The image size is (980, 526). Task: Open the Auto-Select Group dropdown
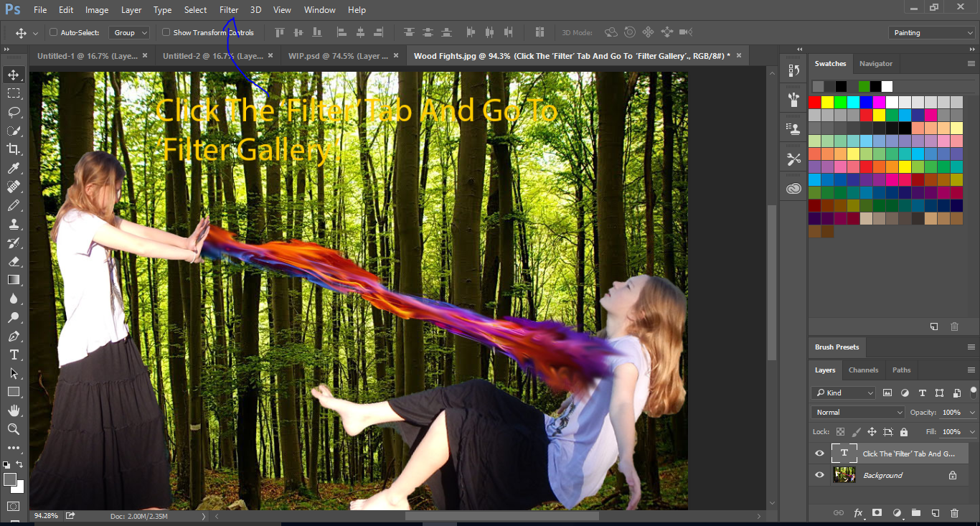(x=129, y=32)
